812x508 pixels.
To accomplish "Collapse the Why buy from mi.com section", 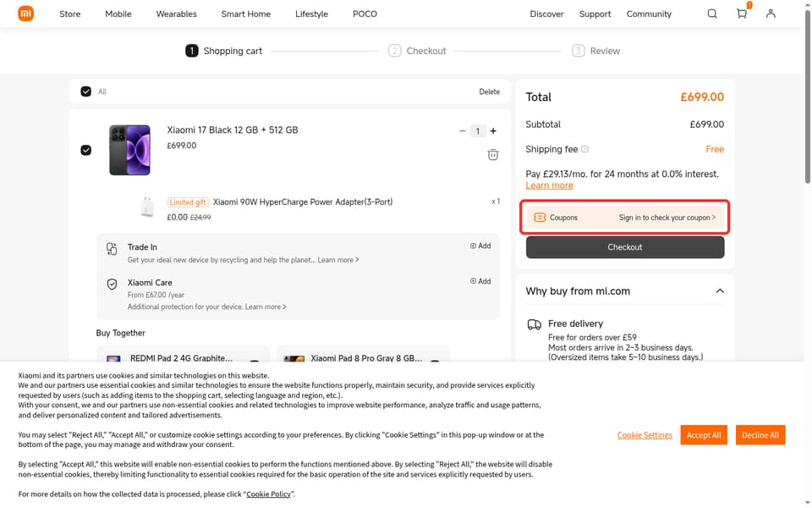I will [720, 290].
